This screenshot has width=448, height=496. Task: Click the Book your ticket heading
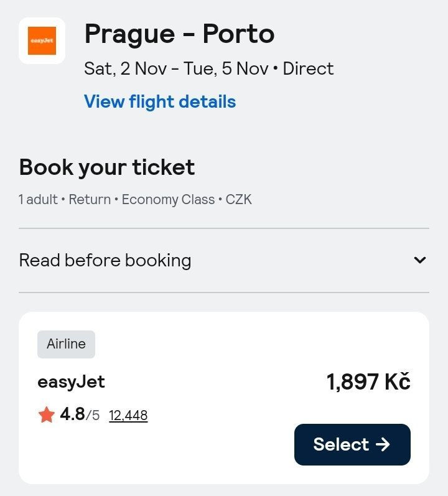pos(107,167)
